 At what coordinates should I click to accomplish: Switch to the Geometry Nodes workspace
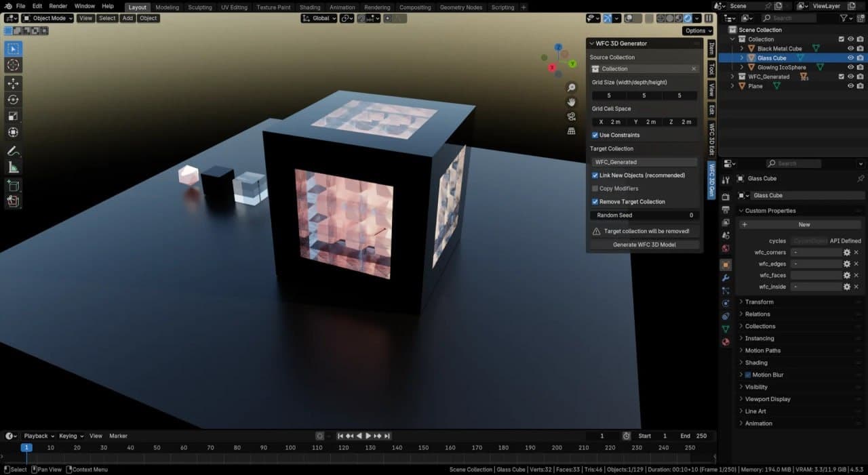(461, 7)
